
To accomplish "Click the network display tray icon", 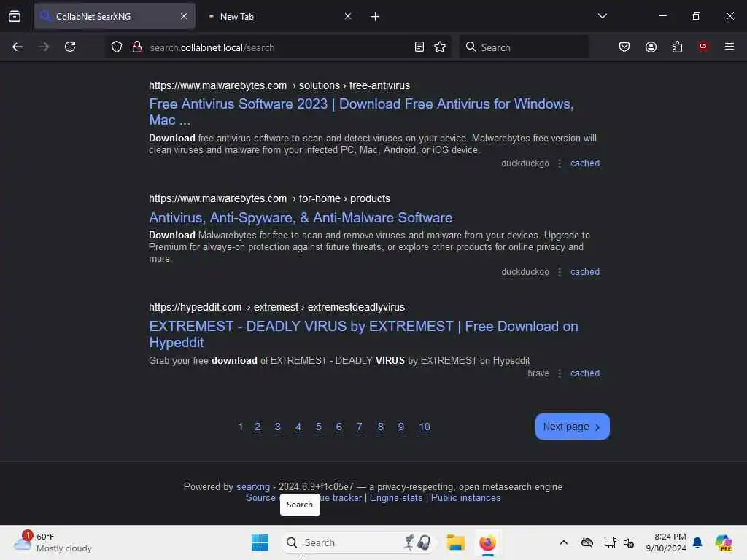I will [610, 542].
